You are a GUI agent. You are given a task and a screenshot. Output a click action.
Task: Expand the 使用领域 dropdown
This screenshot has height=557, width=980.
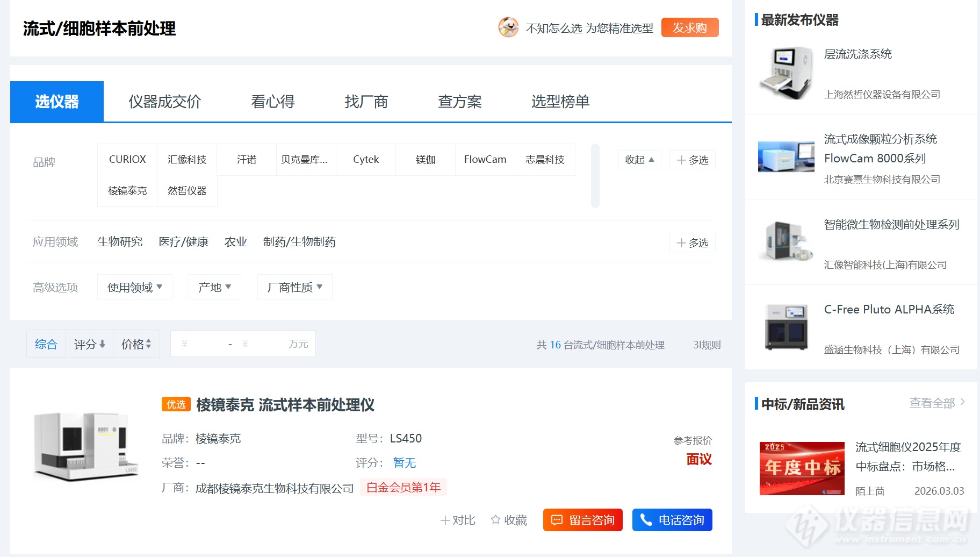(135, 287)
